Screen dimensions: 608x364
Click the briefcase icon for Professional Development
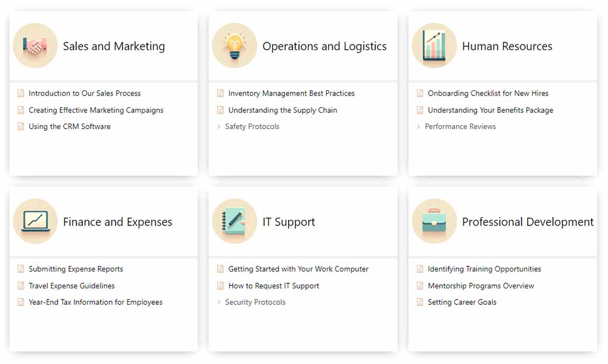434,221
